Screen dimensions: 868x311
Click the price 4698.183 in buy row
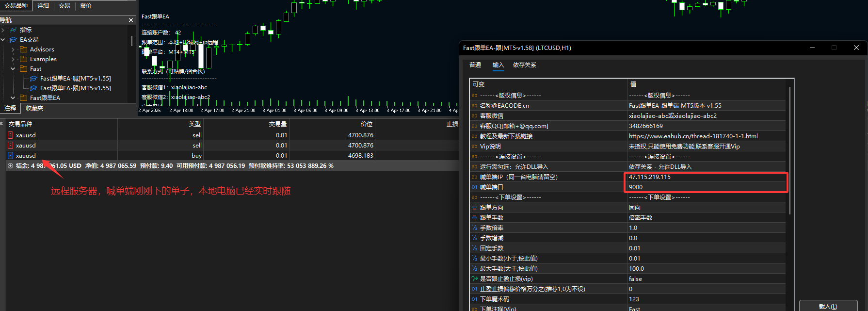point(361,156)
